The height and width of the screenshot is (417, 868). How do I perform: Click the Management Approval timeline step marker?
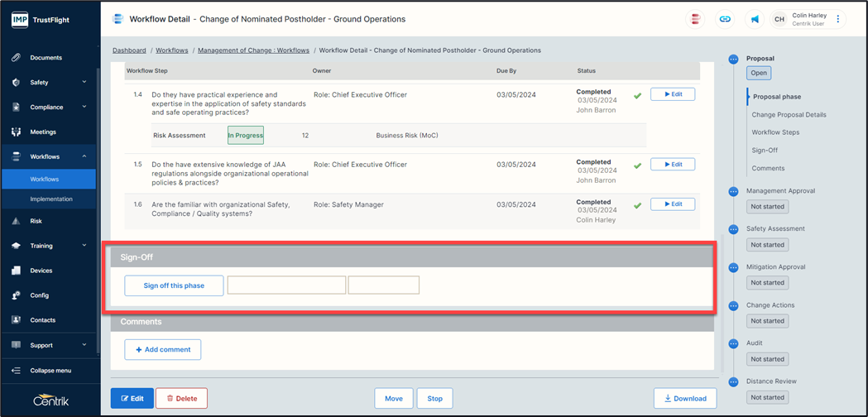733,192
